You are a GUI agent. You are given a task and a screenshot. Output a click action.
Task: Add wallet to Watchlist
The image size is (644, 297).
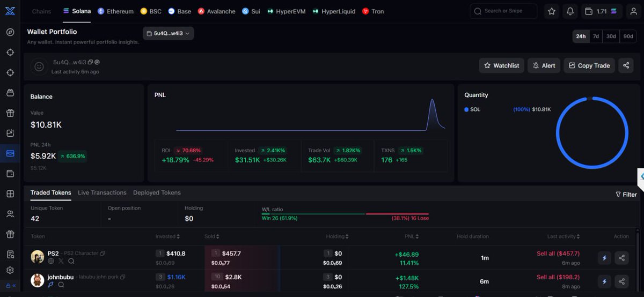[x=501, y=65]
